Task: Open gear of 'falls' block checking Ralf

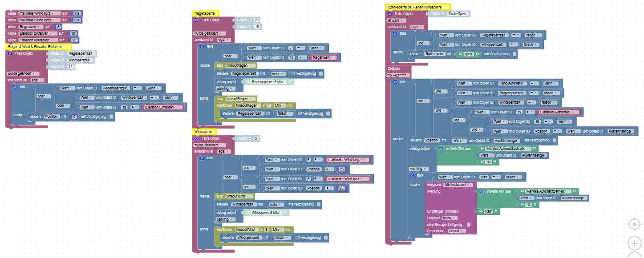Action: coord(413,175)
